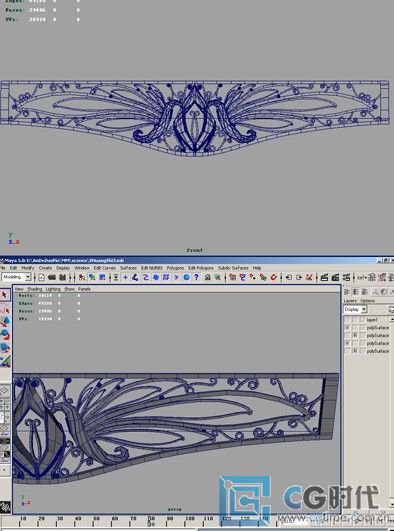Click the snap to points plus icon
Viewport: 394px width, 531px height.
[125, 277]
